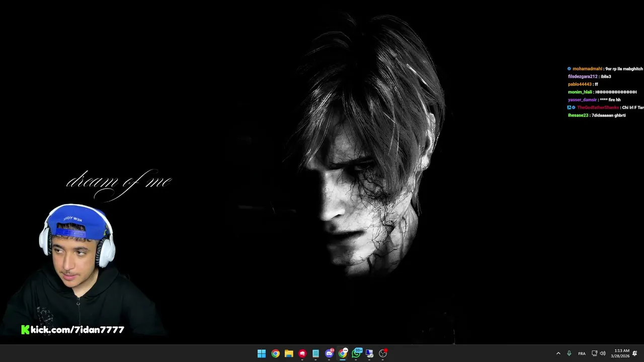Click the username TheGodfatherShanks in chat
The height and width of the screenshot is (362, 644).
coord(598,108)
